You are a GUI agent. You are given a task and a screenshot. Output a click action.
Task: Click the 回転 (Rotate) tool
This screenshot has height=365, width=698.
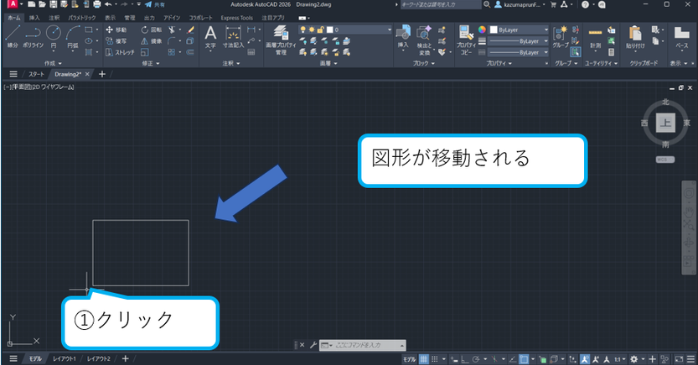click(x=151, y=30)
